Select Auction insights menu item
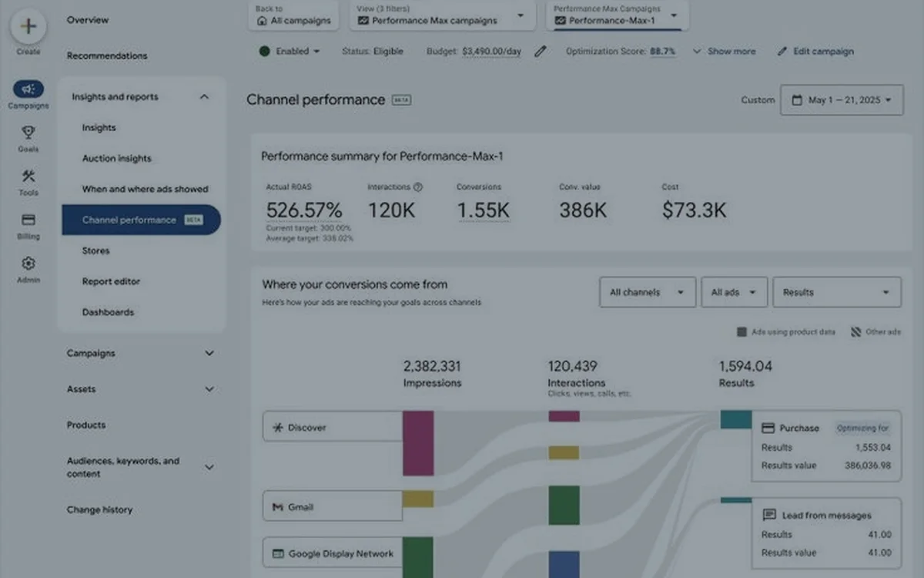 point(117,159)
